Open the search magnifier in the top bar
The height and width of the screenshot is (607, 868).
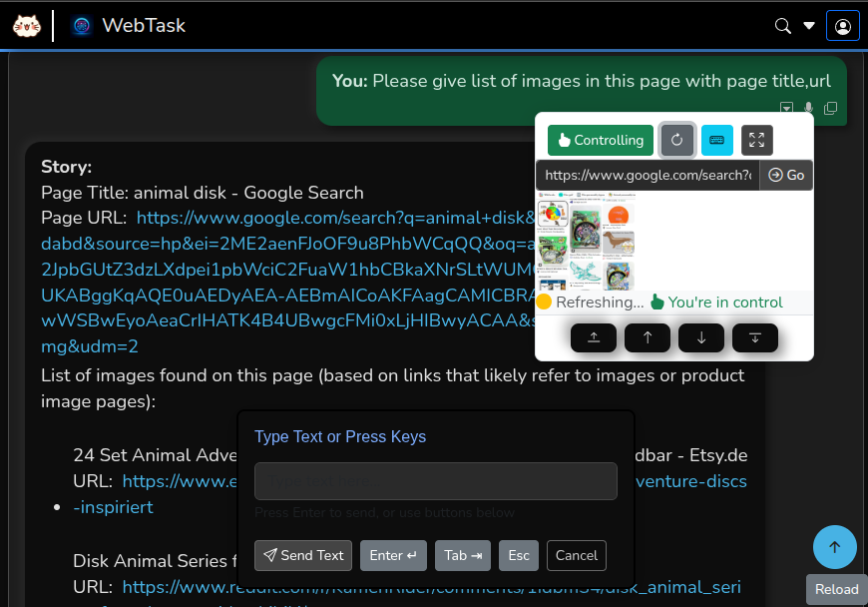[783, 26]
